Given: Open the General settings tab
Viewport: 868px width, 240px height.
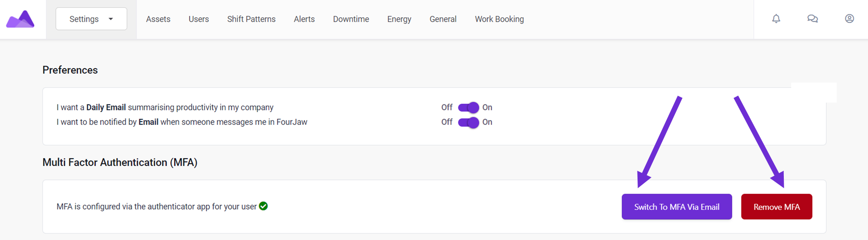Looking at the screenshot, I should coord(443,19).
